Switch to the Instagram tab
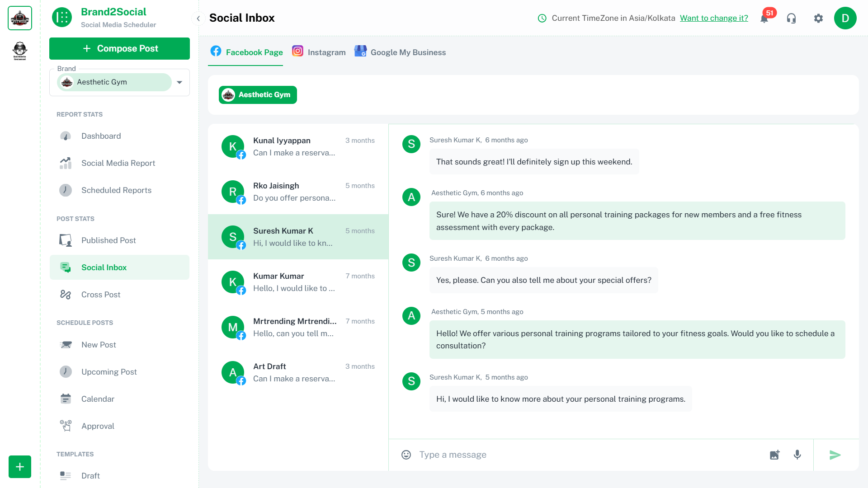 pyautogui.click(x=319, y=52)
